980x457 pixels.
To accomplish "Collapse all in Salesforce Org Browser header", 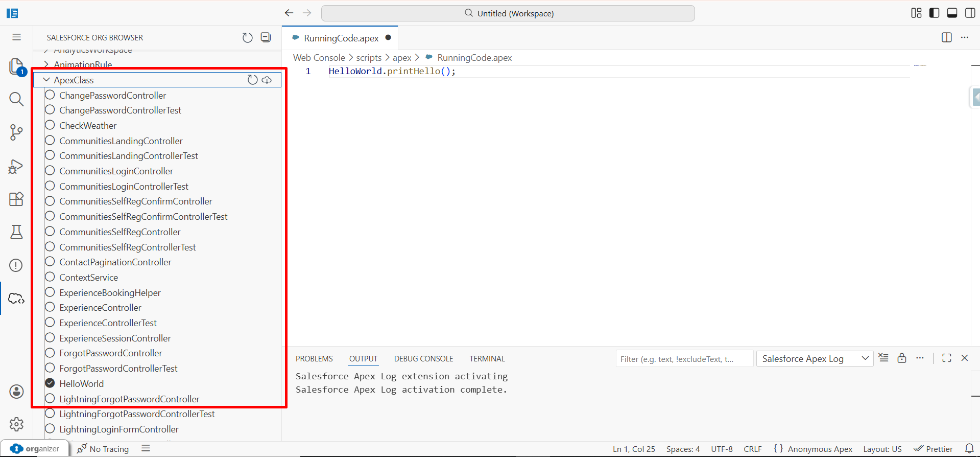I will click(266, 37).
